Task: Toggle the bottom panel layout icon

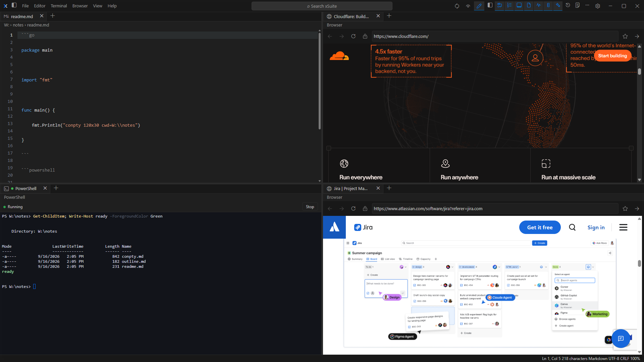Action: [x=519, y=5]
